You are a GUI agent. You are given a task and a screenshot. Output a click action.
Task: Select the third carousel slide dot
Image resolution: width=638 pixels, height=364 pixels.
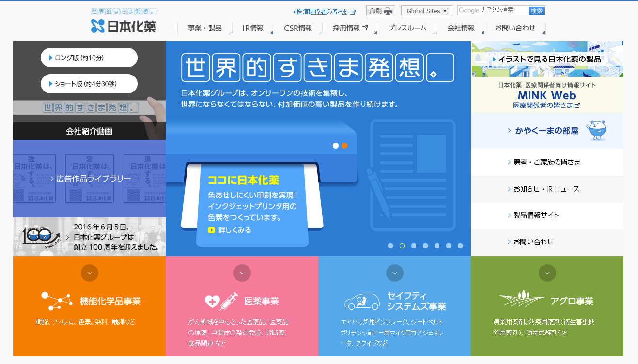pyautogui.click(x=414, y=246)
